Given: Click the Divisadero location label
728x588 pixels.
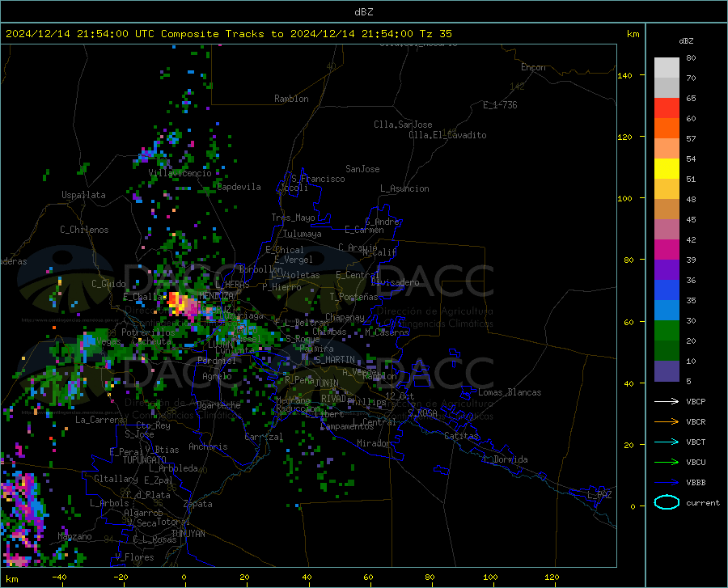Looking at the screenshot, I should (395, 282).
